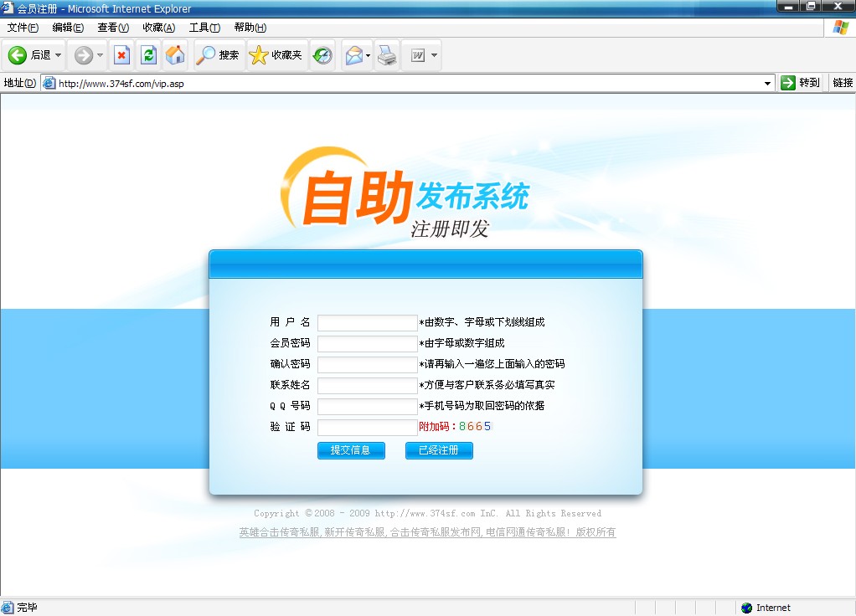Click the Forward arrow icon

(x=83, y=55)
